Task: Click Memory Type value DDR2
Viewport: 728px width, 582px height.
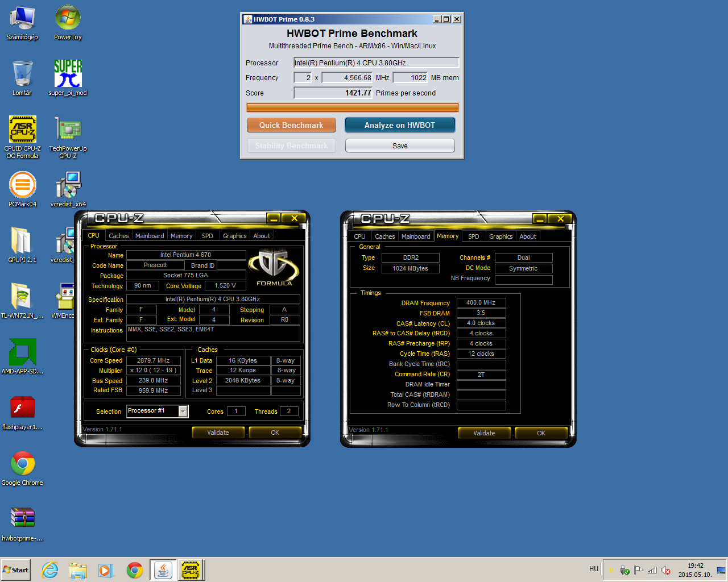Action: pos(411,258)
